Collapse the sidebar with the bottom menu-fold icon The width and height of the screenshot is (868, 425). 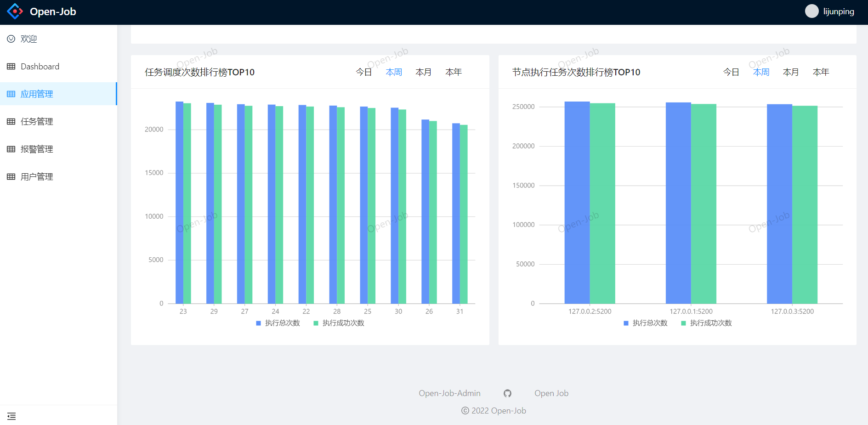[x=11, y=416]
